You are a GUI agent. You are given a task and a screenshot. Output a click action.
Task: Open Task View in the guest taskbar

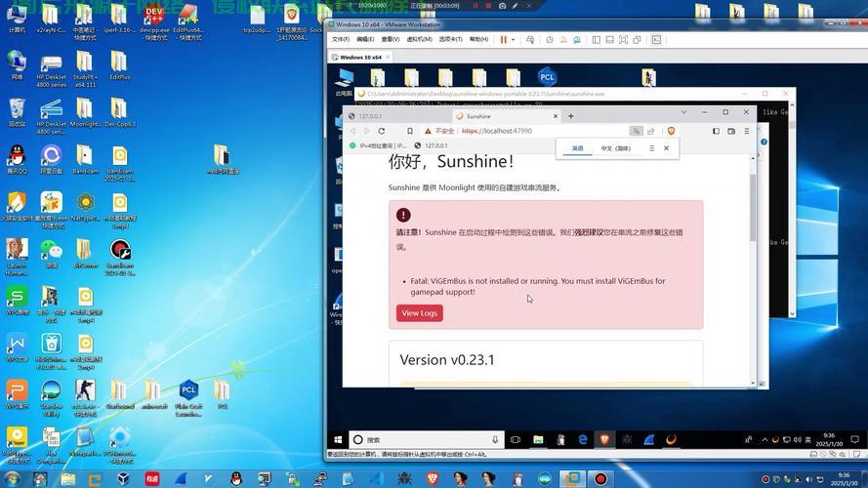coord(516,440)
